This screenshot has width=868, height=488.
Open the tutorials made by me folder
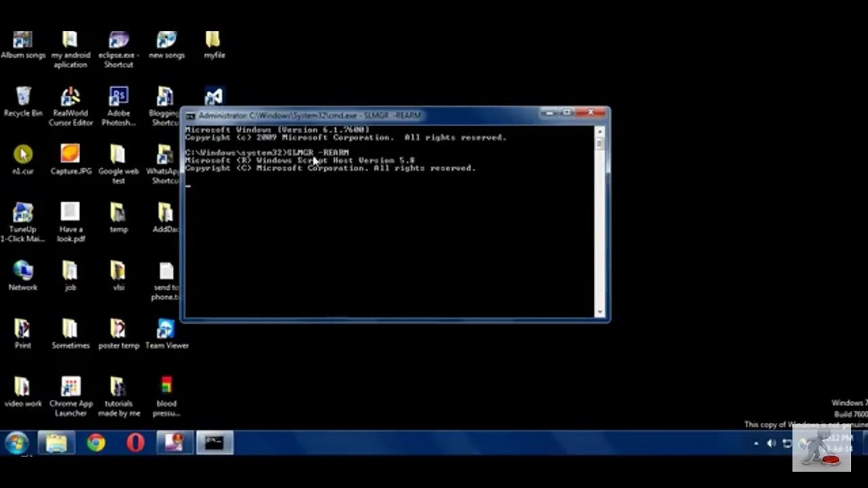(x=119, y=397)
